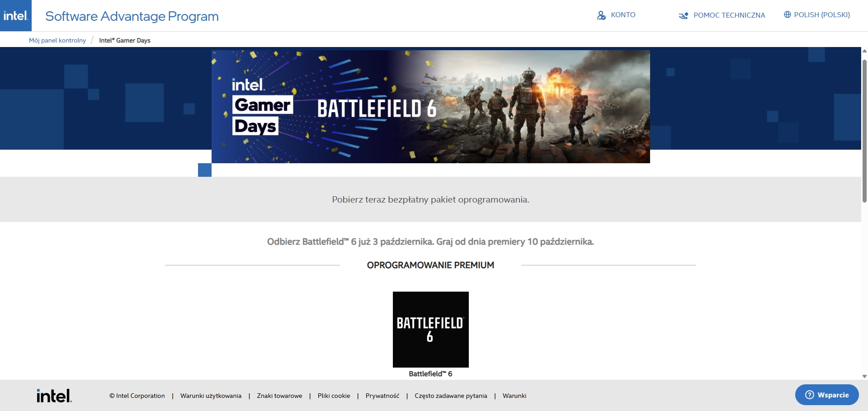
Task: Open Pliki cookie footer link
Action: [334, 396]
